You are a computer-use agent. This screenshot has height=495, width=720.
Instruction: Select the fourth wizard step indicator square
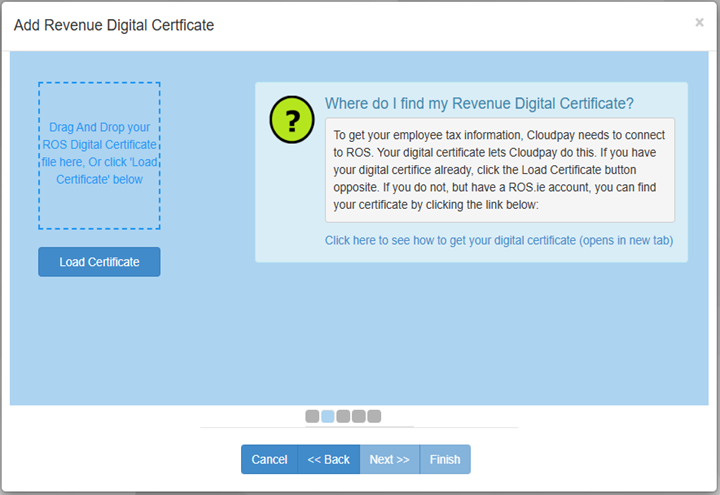tap(359, 416)
